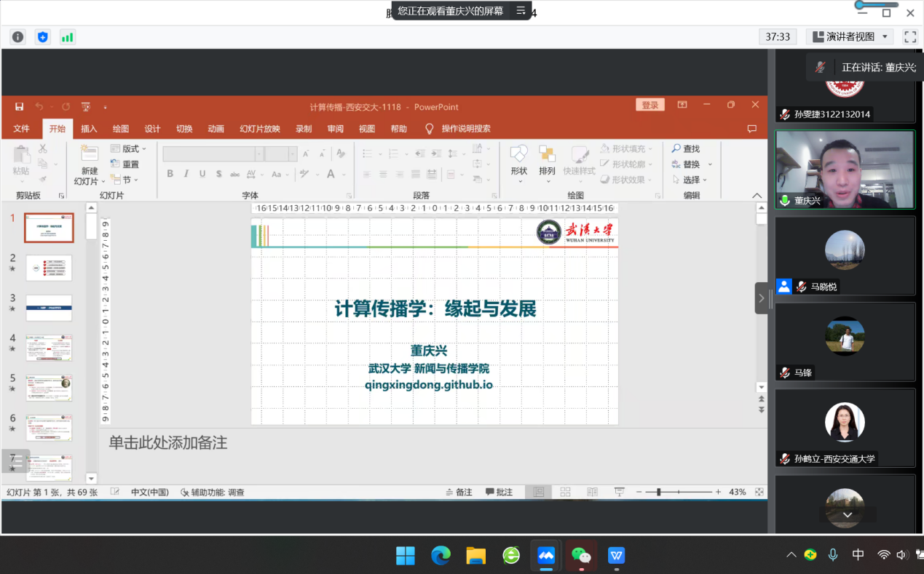Open the Insert ribbon tab
The image size is (924, 574).
coord(89,129)
